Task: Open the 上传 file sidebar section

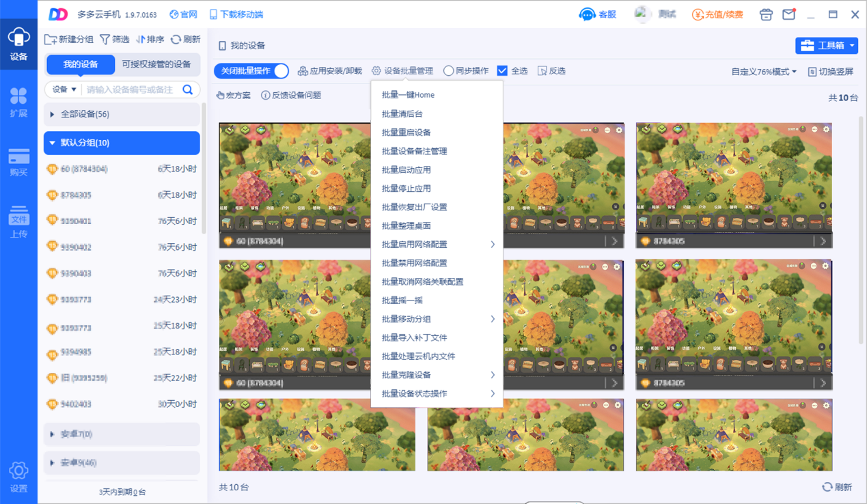Action: pos(18,221)
